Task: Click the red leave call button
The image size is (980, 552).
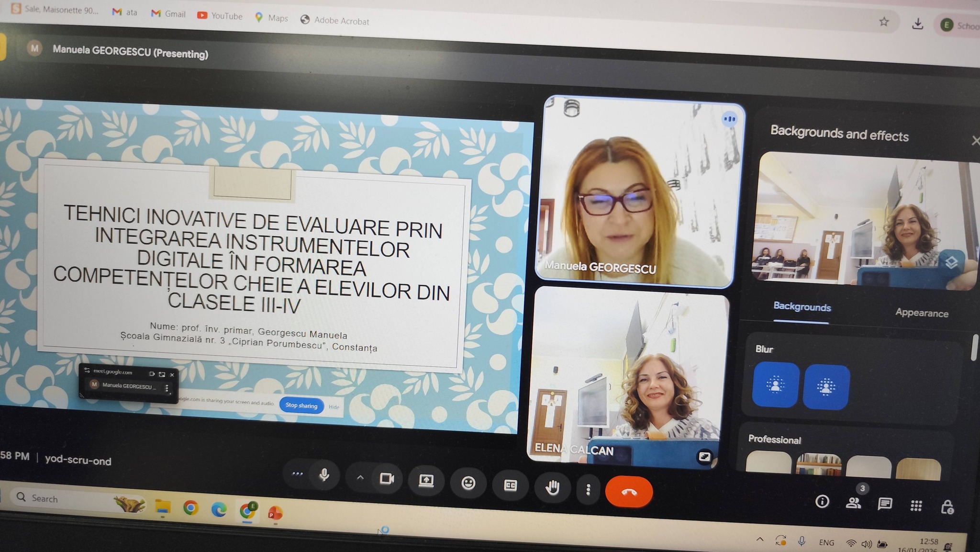Action: tap(628, 492)
